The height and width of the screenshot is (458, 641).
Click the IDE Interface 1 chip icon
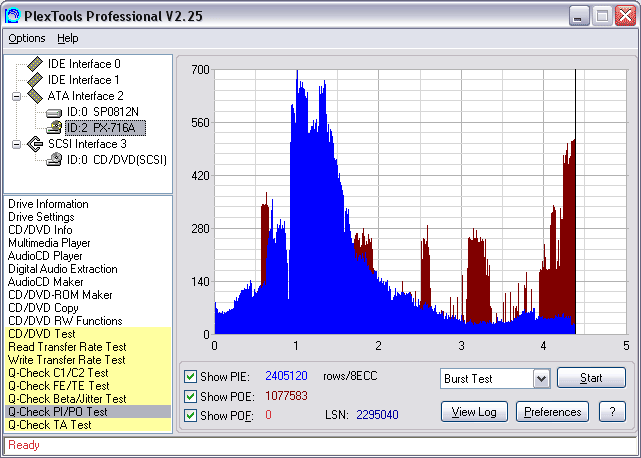coord(35,80)
